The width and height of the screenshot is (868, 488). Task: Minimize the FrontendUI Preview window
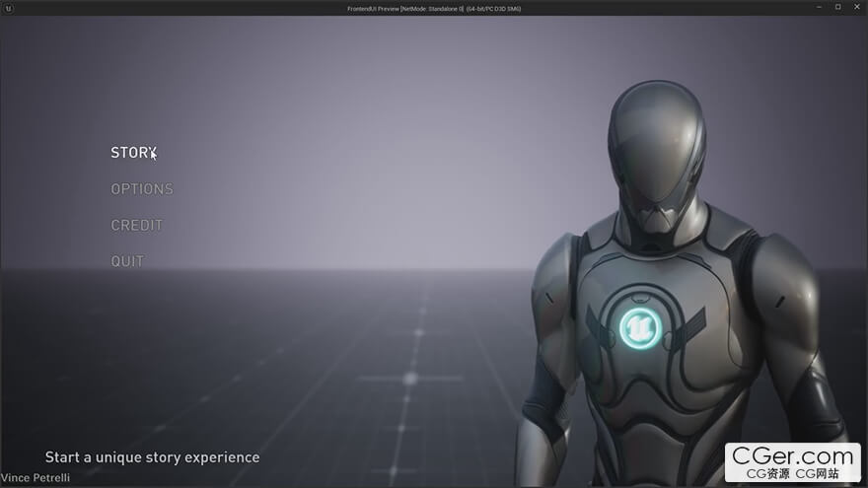pyautogui.click(x=819, y=8)
